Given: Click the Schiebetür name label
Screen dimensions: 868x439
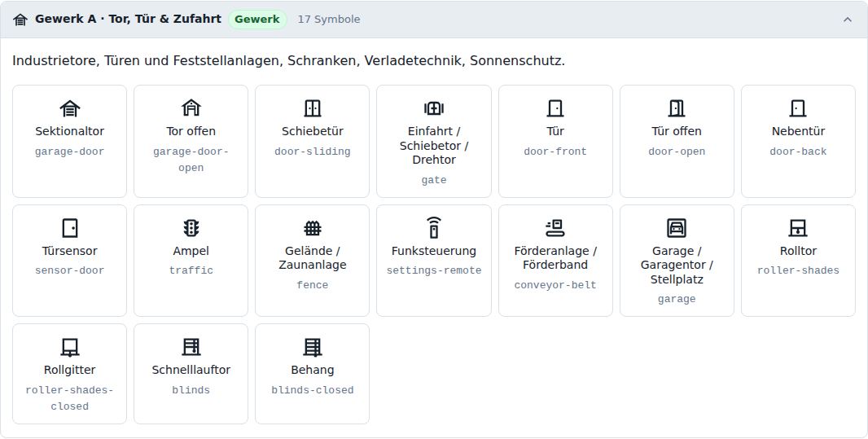Looking at the screenshot, I should click(x=312, y=131).
